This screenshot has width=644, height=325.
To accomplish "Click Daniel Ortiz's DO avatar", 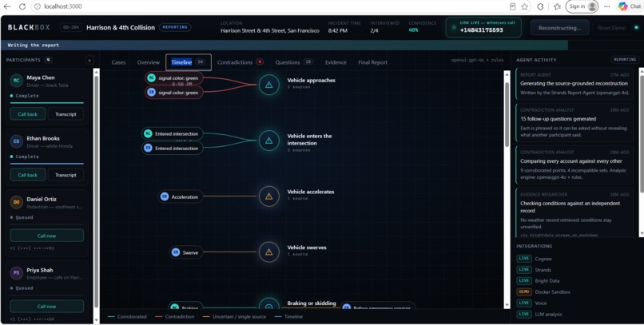I will point(17,202).
